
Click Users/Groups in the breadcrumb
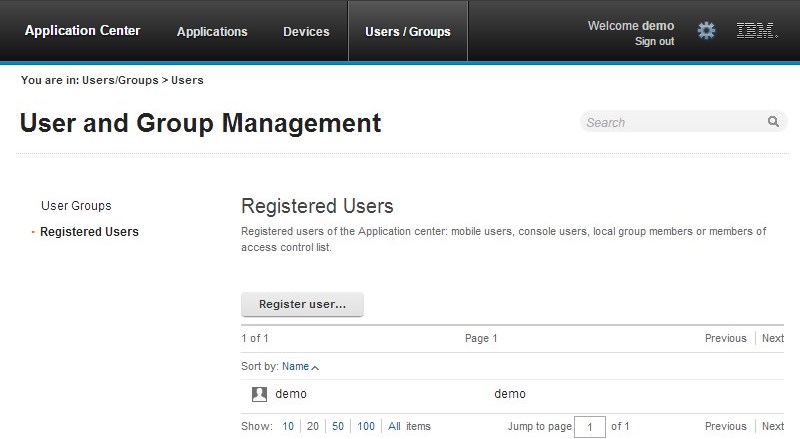coord(120,80)
